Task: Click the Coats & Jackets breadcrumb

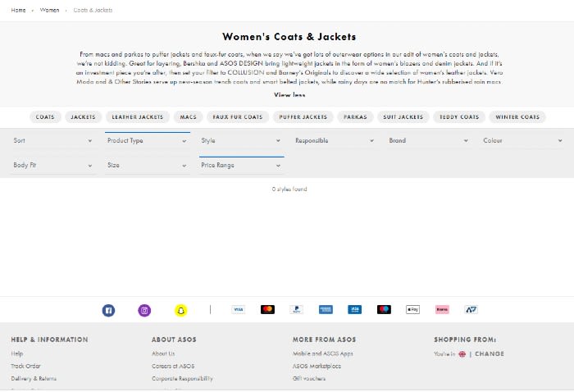Action: coord(93,10)
